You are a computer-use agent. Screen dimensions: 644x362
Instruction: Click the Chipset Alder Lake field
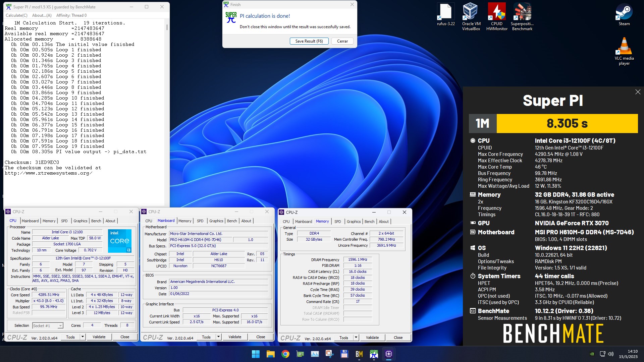pos(219,254)
